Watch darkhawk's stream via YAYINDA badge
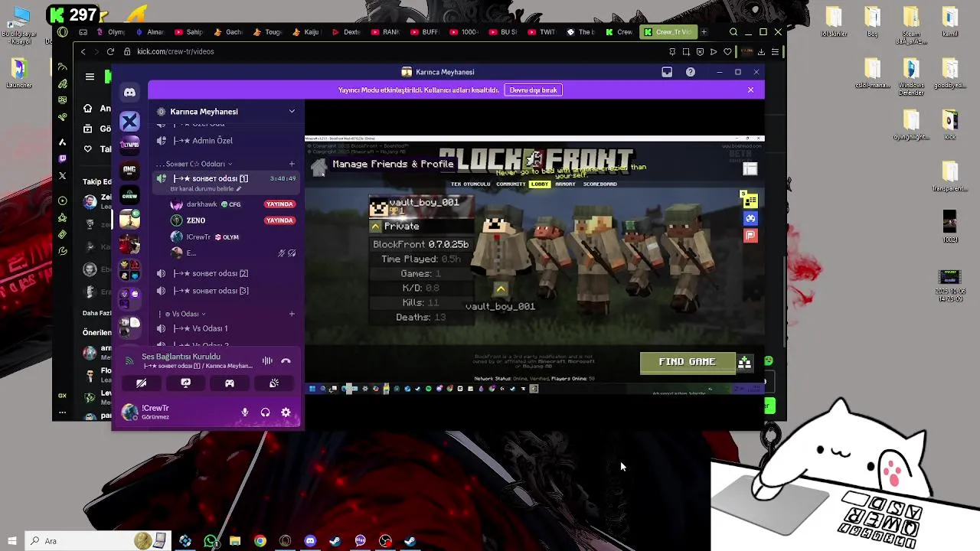 coord(279,204)
